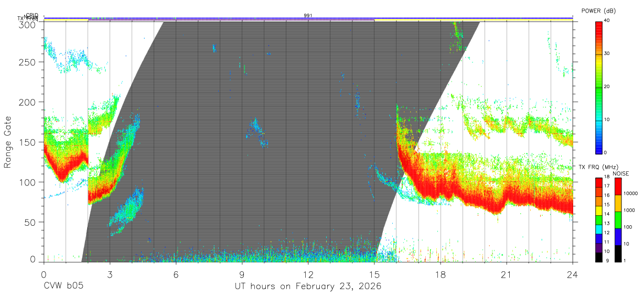Click x-axis hour tick label '9'
Viewport: 644px width, 297px height.
pyautogui.click(x=242, y=274)
